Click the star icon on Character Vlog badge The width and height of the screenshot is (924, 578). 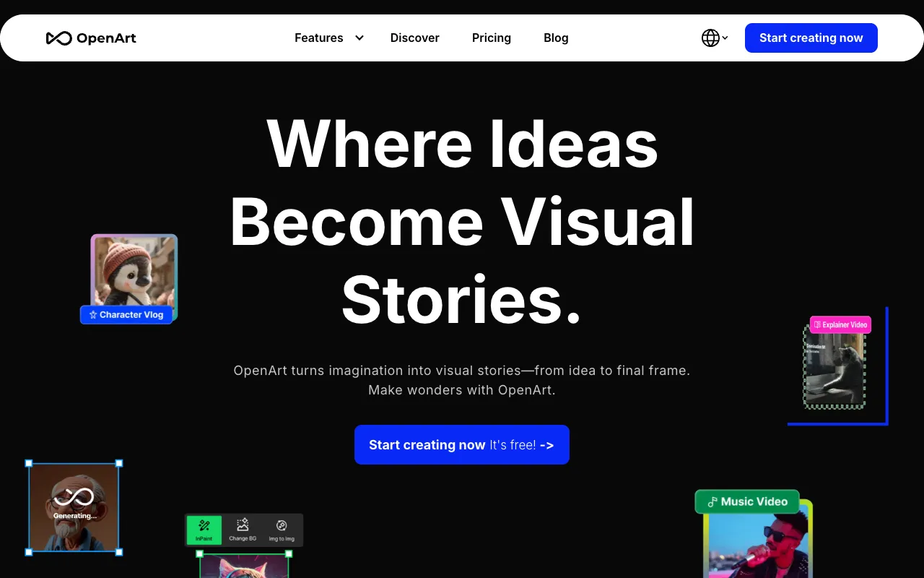pos(92,314)
